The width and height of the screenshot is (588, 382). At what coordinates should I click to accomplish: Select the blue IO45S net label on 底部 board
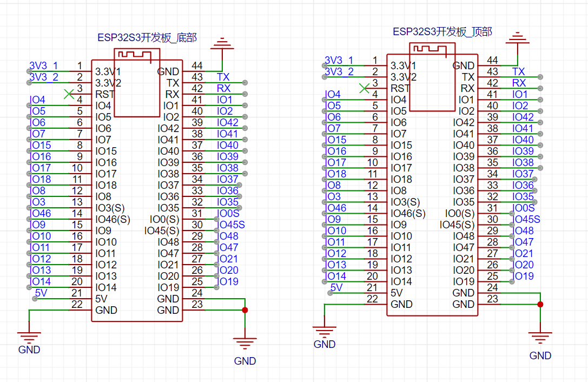pos(232,225)
